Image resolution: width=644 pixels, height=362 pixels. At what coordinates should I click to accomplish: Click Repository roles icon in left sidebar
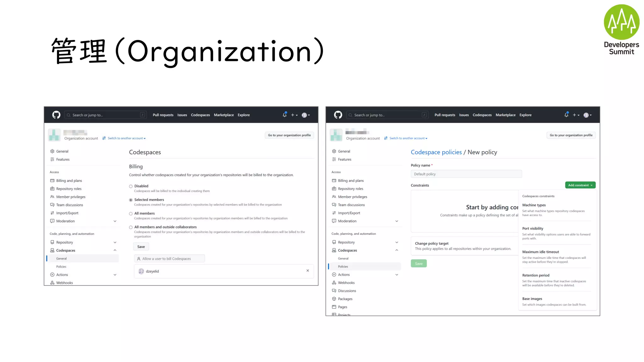click(52, 189)
